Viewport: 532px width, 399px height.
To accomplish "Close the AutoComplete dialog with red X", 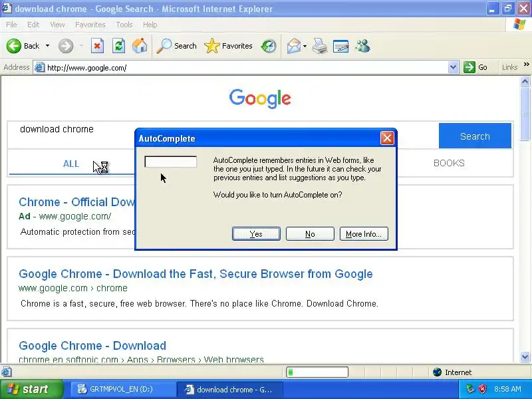I will [387, 138].
